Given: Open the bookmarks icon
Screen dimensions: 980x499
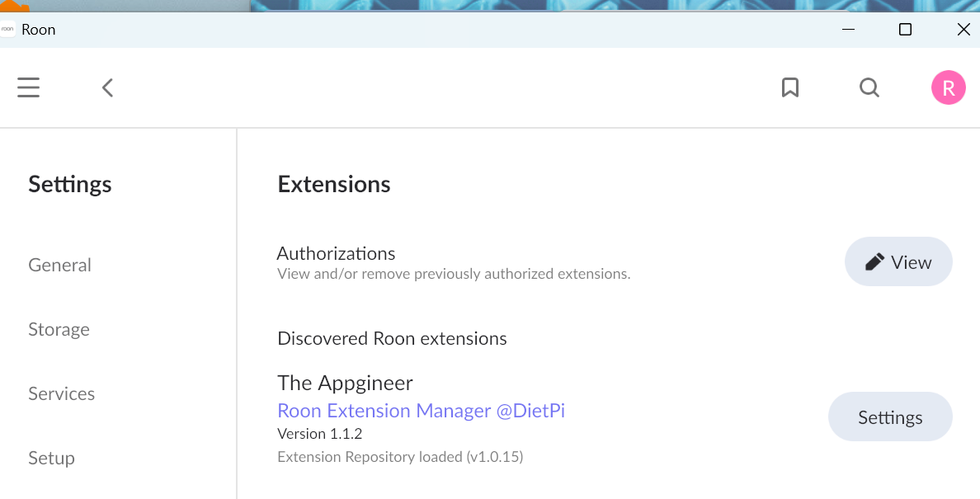Looking at the screenshot, I should 790,87.
